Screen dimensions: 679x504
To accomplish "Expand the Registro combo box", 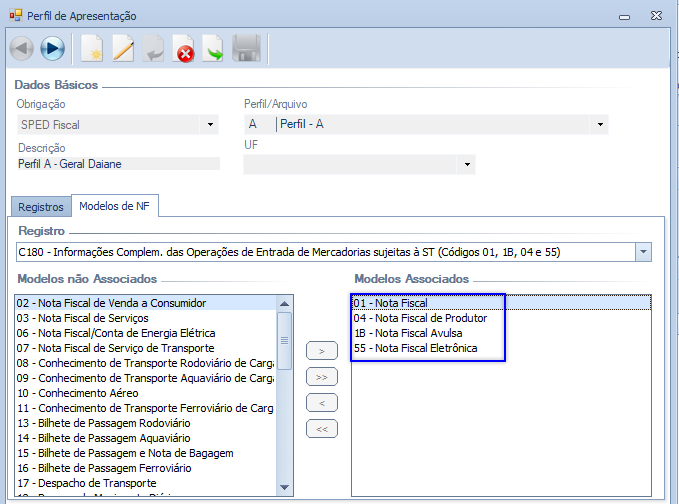I will coord(643,252).
